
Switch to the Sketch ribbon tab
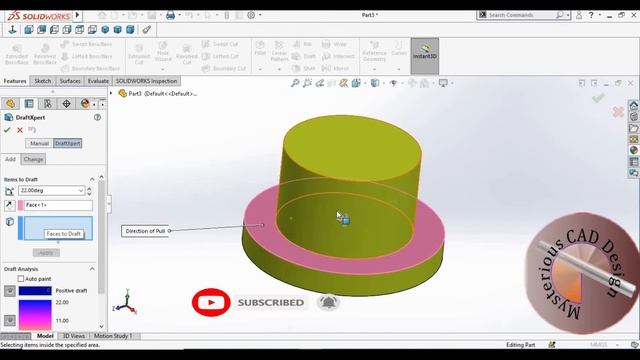(x=42, y=81)
